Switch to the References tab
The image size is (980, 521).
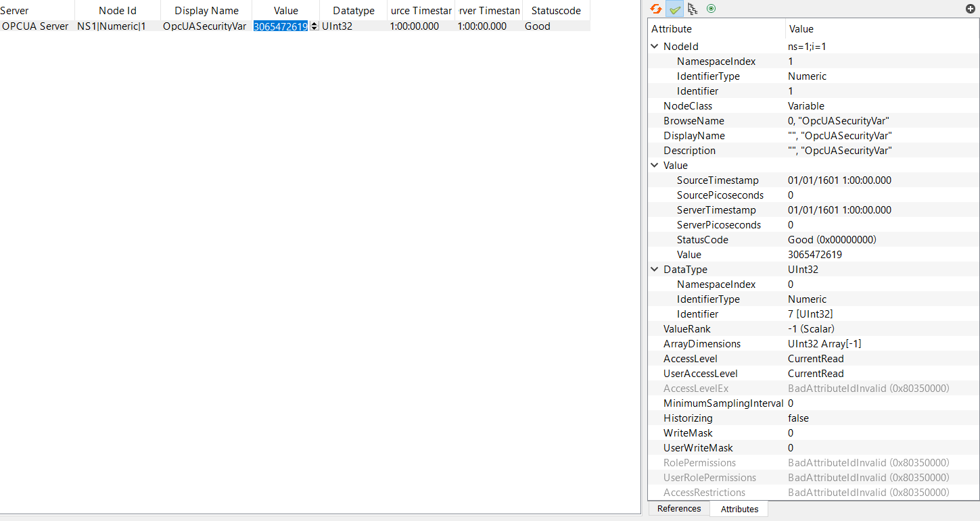678,508
